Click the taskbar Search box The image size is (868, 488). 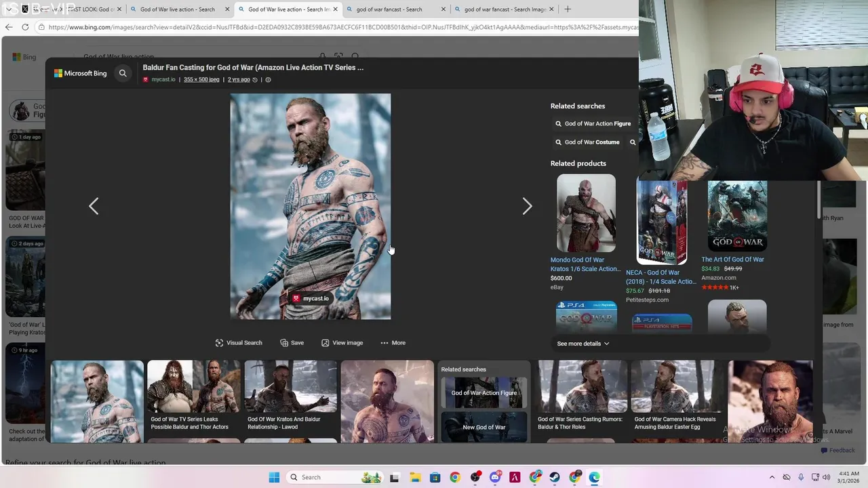[x=335, y=477]
